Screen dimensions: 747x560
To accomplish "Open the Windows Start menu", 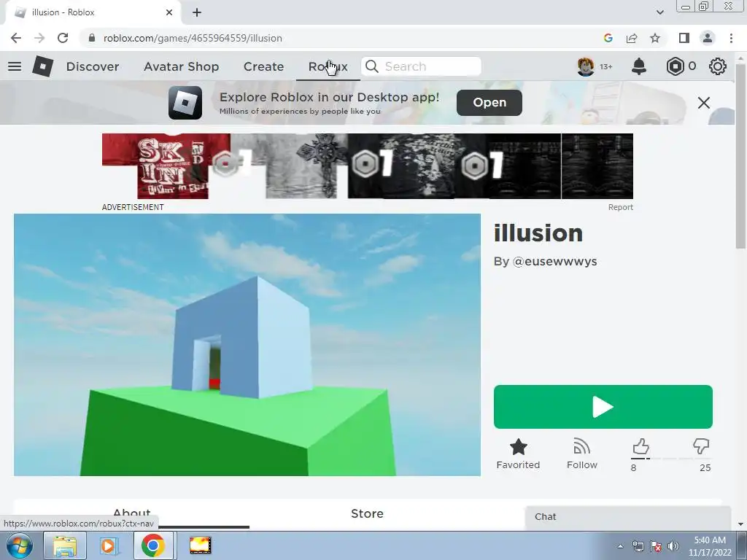I will (20, 545).
